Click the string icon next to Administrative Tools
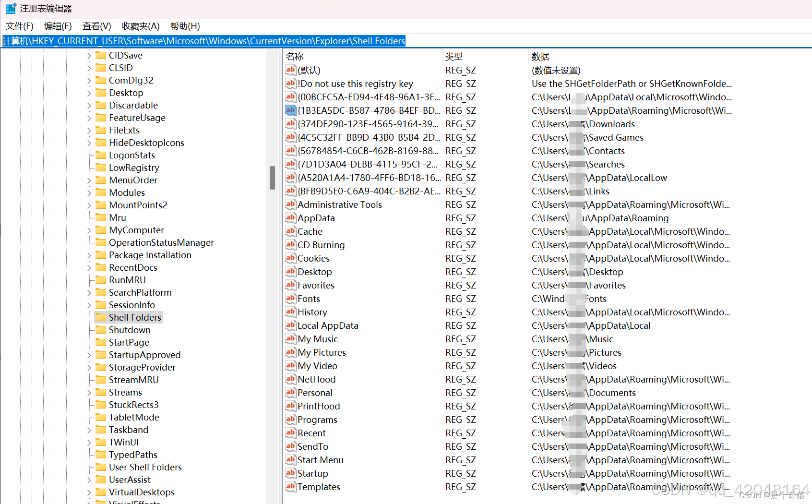The width and height of the screenshot is (812, 504). 290,204
